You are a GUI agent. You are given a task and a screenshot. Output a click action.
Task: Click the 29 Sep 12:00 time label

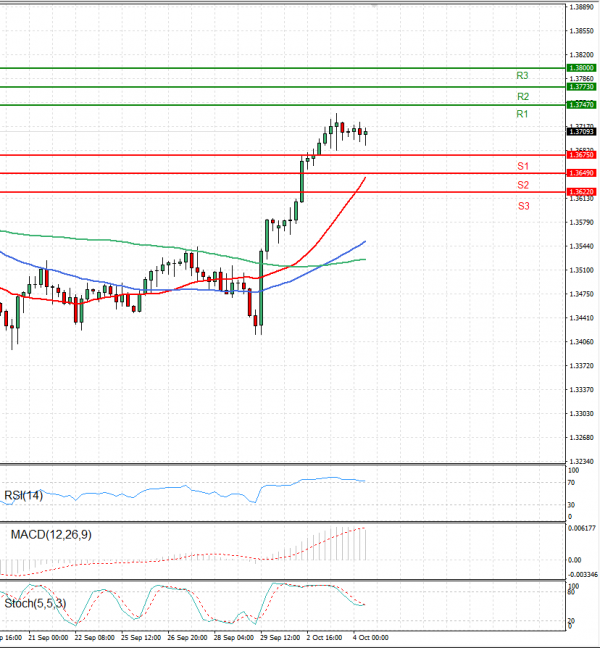coord(280,638)
